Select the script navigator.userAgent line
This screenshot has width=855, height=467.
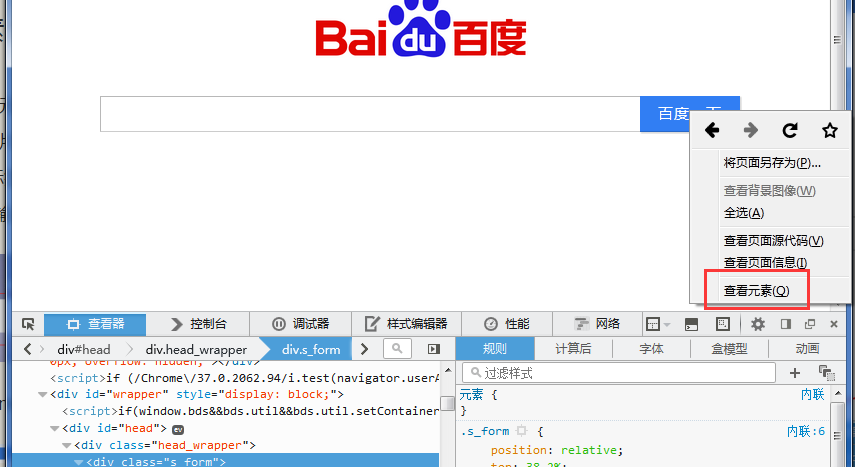(244, 378)
